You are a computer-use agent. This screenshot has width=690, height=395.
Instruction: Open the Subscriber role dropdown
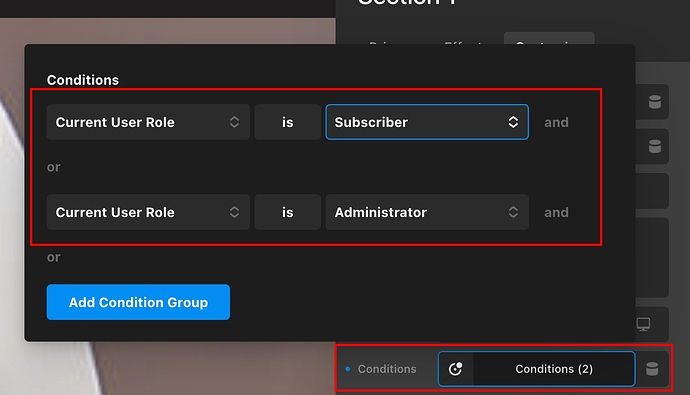click(427, 122)
